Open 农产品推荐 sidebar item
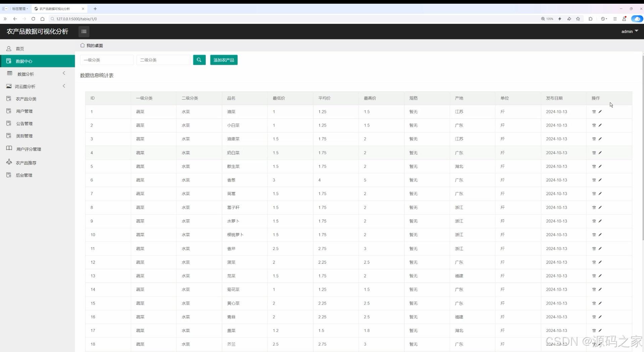Screen dimensions: 644x352 coord(38,163)
